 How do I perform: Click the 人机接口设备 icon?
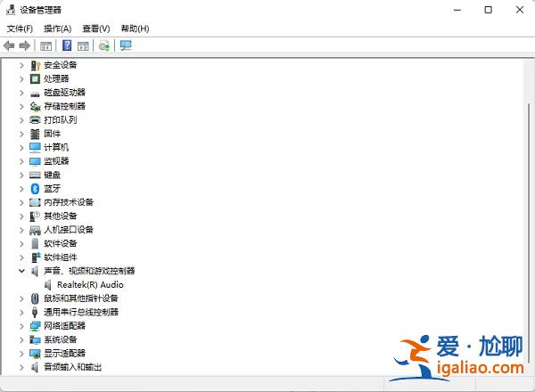pos(35,230)
